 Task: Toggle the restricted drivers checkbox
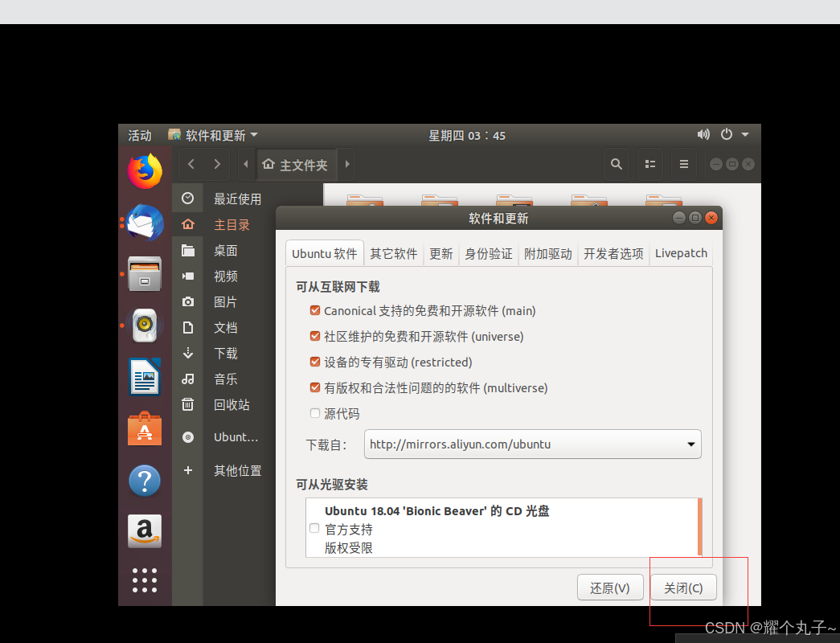click(x=315, y=362)
